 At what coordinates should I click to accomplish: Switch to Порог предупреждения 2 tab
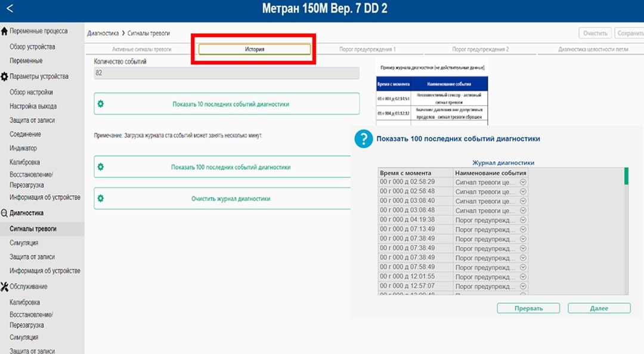click(481, 50)
